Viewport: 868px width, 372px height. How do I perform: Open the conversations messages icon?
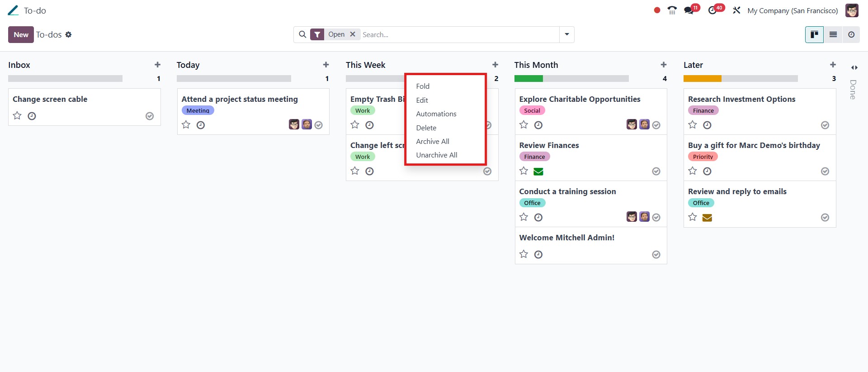pos(689,10)
